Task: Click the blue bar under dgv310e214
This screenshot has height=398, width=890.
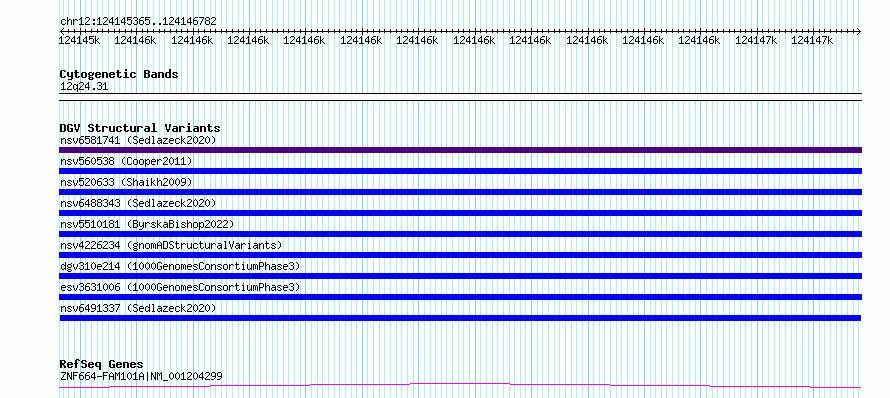Action: (460, 276)
